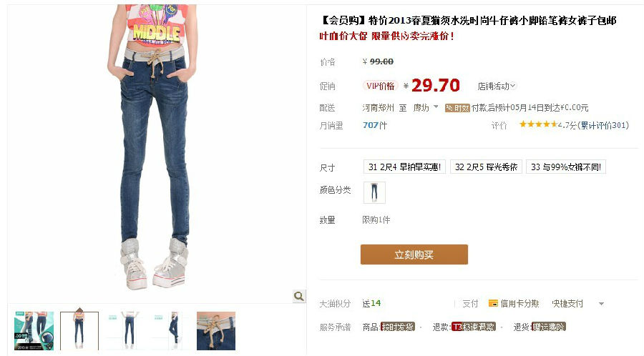
Task: Click the 按时发货 service badge
Action: [397, 327]
